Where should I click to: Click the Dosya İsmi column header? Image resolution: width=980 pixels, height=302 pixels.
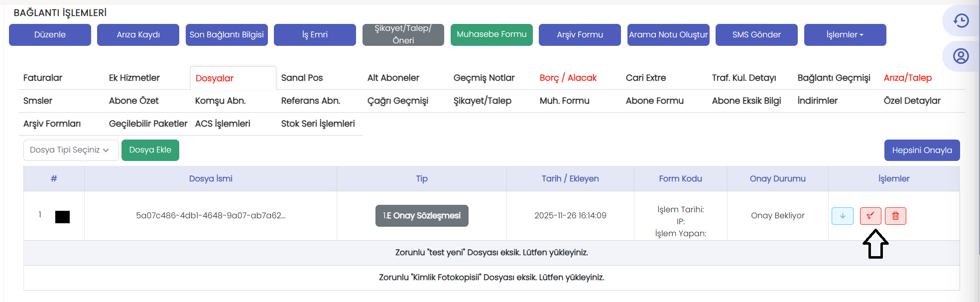tap(211, 178)
